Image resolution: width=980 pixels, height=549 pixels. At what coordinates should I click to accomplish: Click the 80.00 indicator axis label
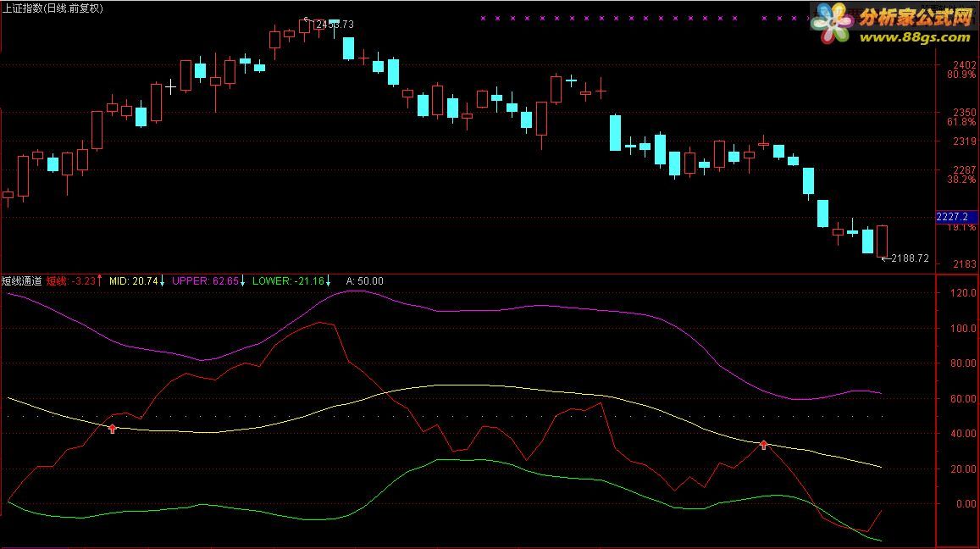pos(963,363)
